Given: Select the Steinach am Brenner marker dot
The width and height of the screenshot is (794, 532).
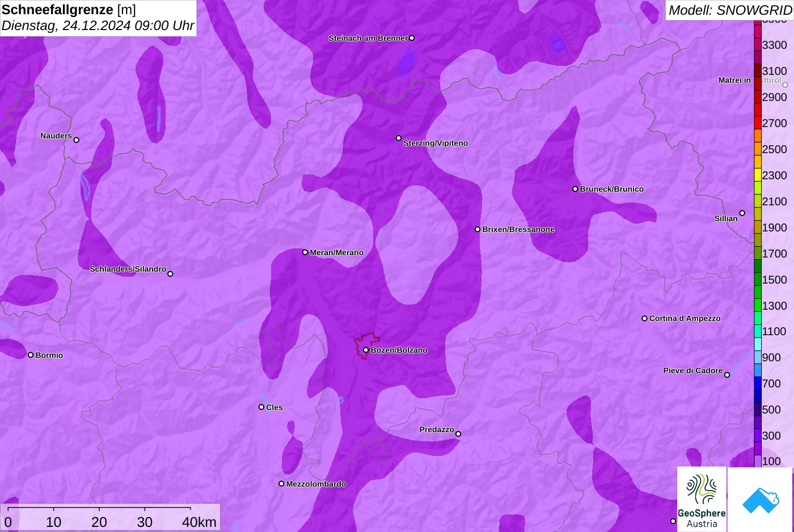Looking at the screenshot, I should tap(412, 38).
